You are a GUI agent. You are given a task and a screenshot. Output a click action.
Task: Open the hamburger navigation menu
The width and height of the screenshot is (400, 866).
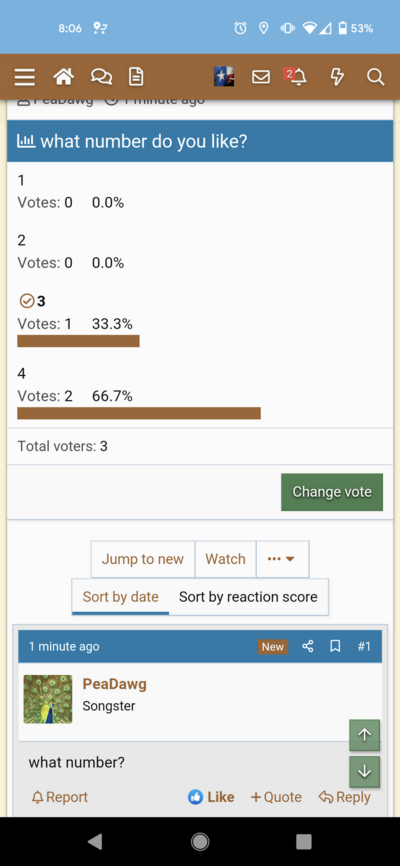24,77
